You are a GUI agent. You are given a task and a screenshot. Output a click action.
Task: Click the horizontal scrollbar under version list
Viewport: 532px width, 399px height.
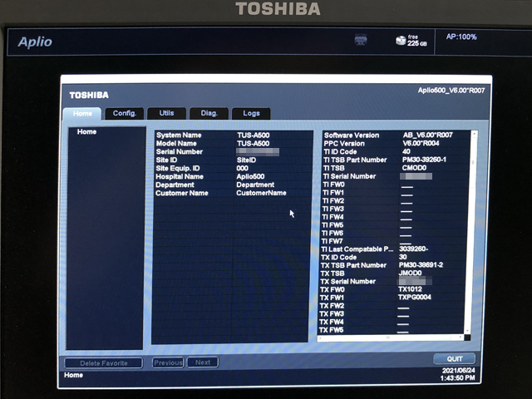[390, 337]
